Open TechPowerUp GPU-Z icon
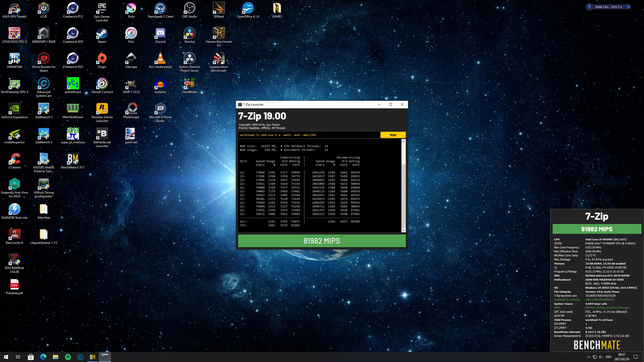Viewport: 644px width, 362px height. pos(14,86)
